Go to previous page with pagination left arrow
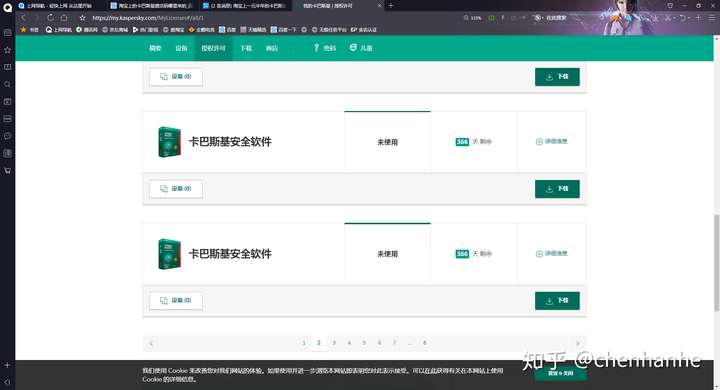720x390 pixels. click(x=151, y=343)
